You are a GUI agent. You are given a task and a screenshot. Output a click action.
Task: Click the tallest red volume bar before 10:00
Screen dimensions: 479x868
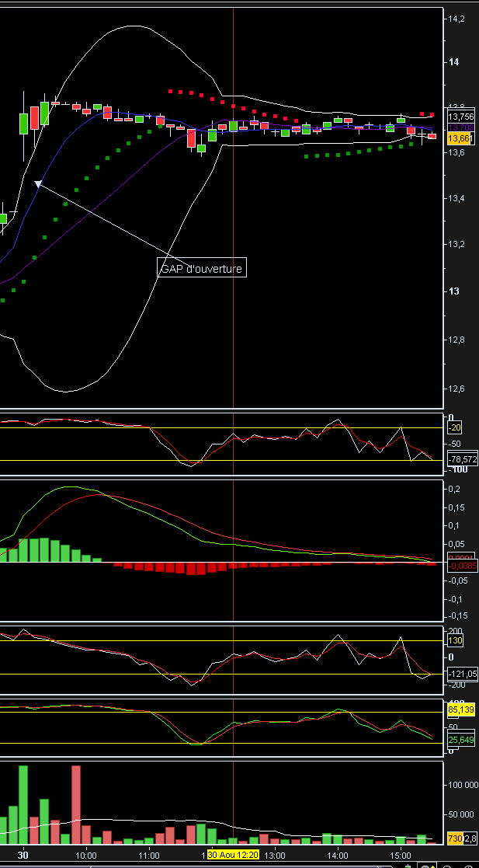pos(76,805)
